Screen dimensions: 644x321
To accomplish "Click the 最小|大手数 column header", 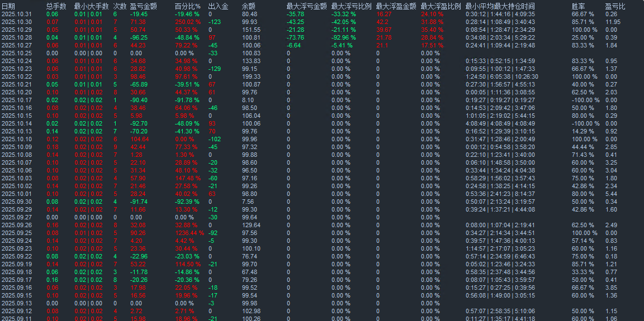I will click(x=91, y=6).
